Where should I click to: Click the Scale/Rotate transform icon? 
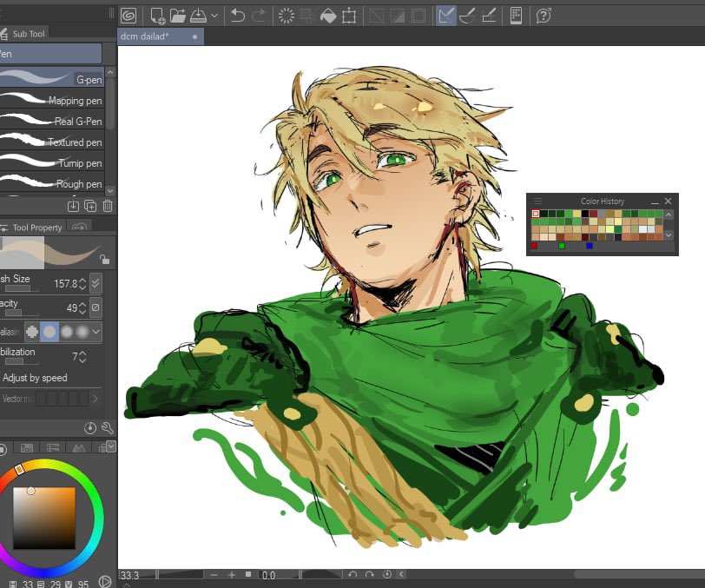click(x=349, y=17)
